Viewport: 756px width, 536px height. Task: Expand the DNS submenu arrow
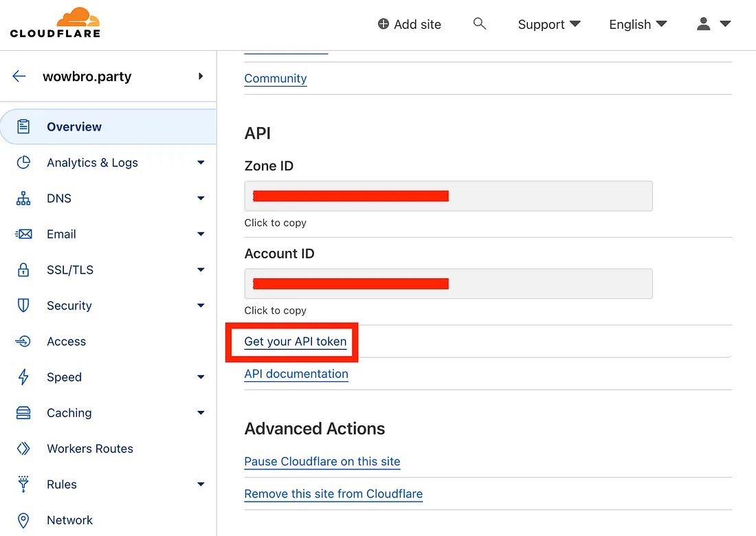[201, 198]
